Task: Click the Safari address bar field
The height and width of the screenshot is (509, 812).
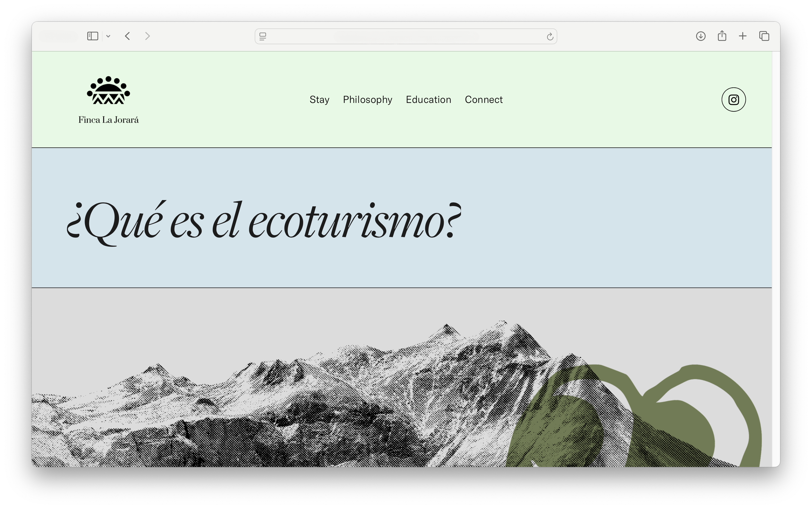Action: pos(405,36)
